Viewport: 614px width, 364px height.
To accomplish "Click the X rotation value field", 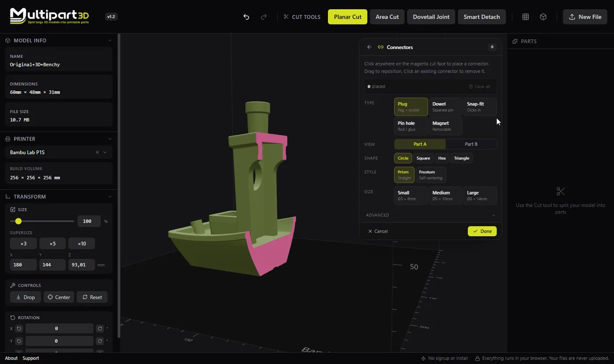I will pos(59,328).
